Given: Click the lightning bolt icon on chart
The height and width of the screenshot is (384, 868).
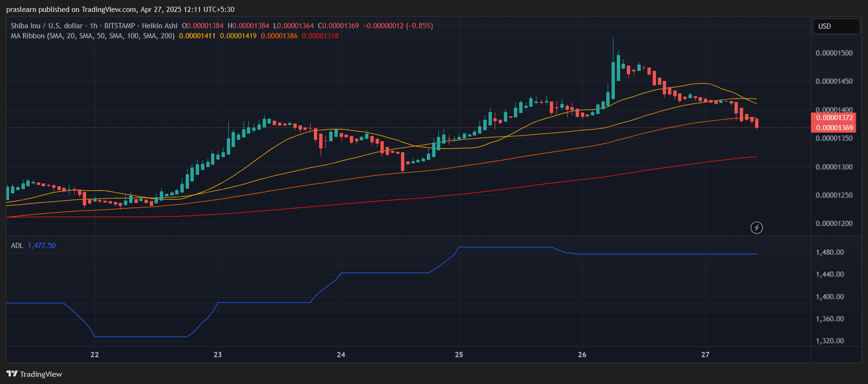Looking at the screenshot, I should pos(757,227).
